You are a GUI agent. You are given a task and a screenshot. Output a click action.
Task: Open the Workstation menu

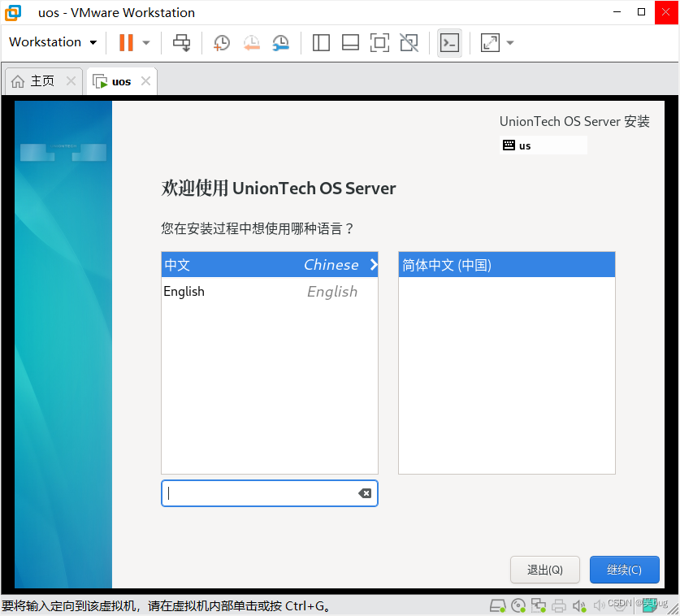[x=53, y=42]
